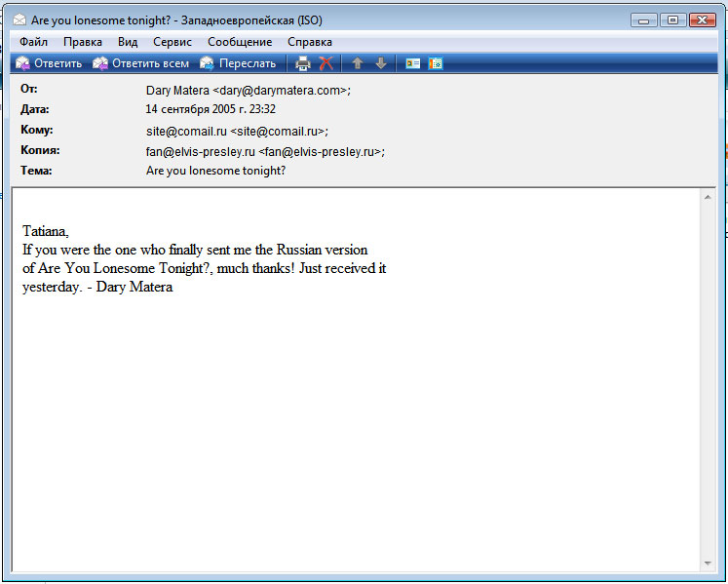Click scrollbar up arrow in message body

(x=708, y=197)
